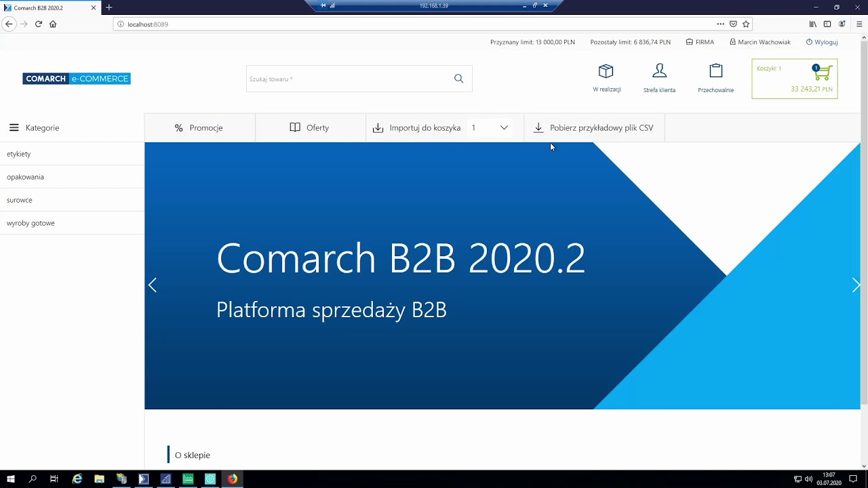The image size is (868, 488).
Task: Click Wyloguj to log out
Action: [x=822, y=42]
